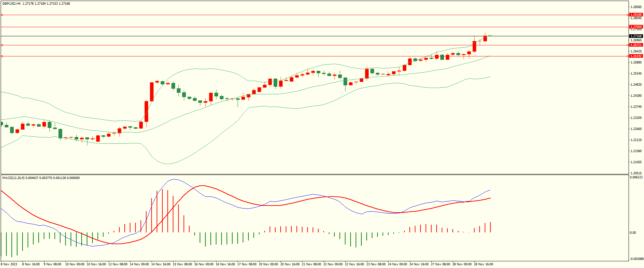The width and height of the screenshot is (644, 268).
Task: Select the 1.26721 red price level tag
Action: (x=636, y=45)
